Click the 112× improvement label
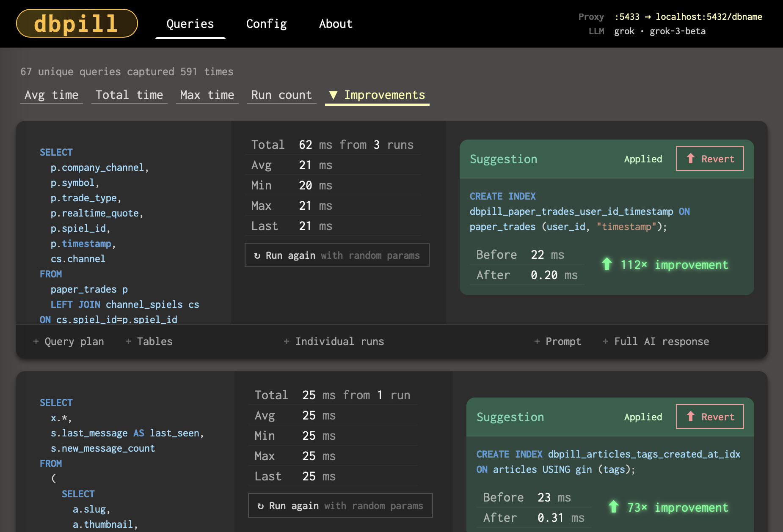This screenshot has height=532, width=783. click(x=665, y=265)
